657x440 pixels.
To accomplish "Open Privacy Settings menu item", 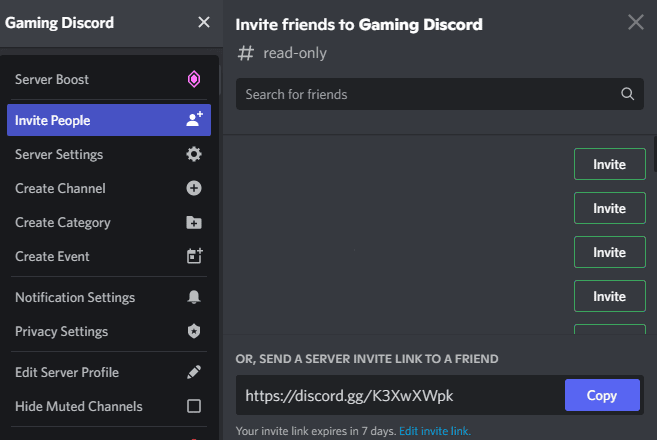I will tap(109, 331).
